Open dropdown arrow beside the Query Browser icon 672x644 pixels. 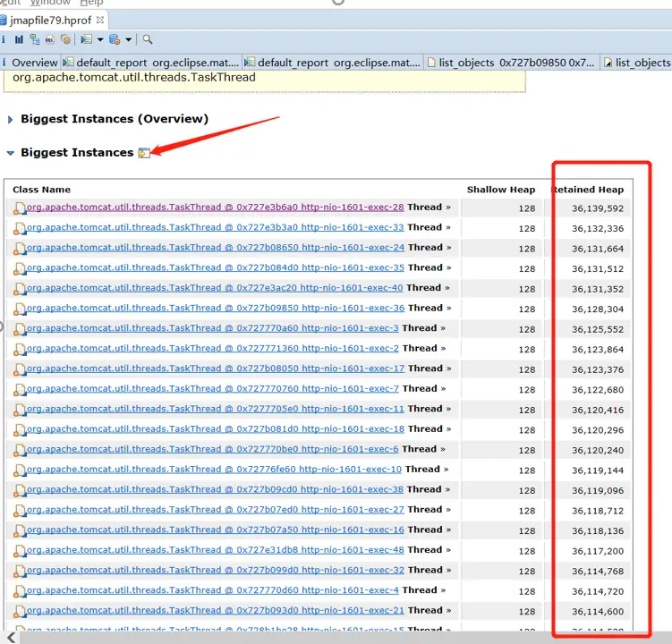128,40
